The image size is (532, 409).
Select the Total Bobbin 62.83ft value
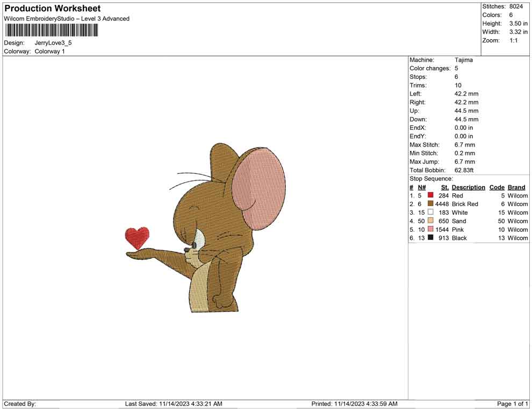coord(463,170)
